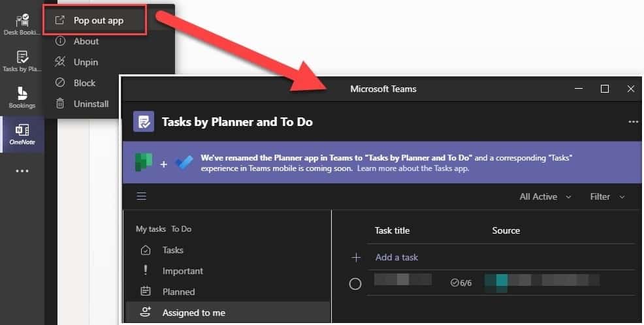Open the Bookings app icon
The width and height of the screenshot is (644, 325).
pyautogui.click(x=22, y=97)
